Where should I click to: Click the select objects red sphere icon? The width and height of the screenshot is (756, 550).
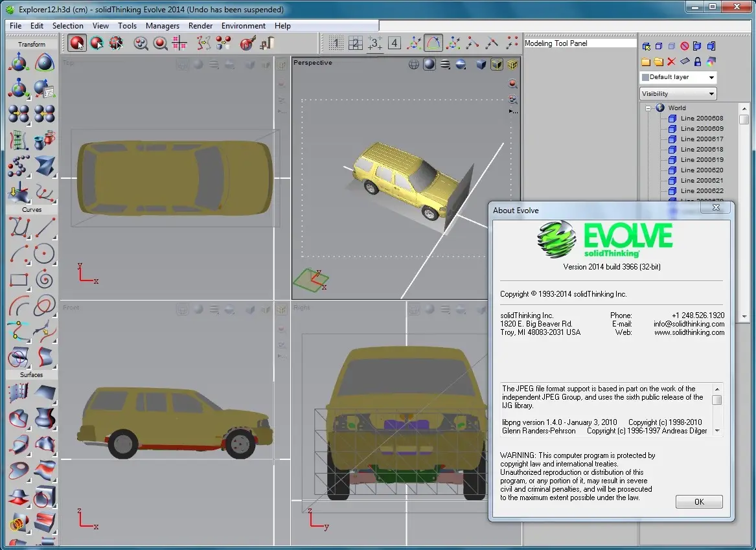(77, 43)
